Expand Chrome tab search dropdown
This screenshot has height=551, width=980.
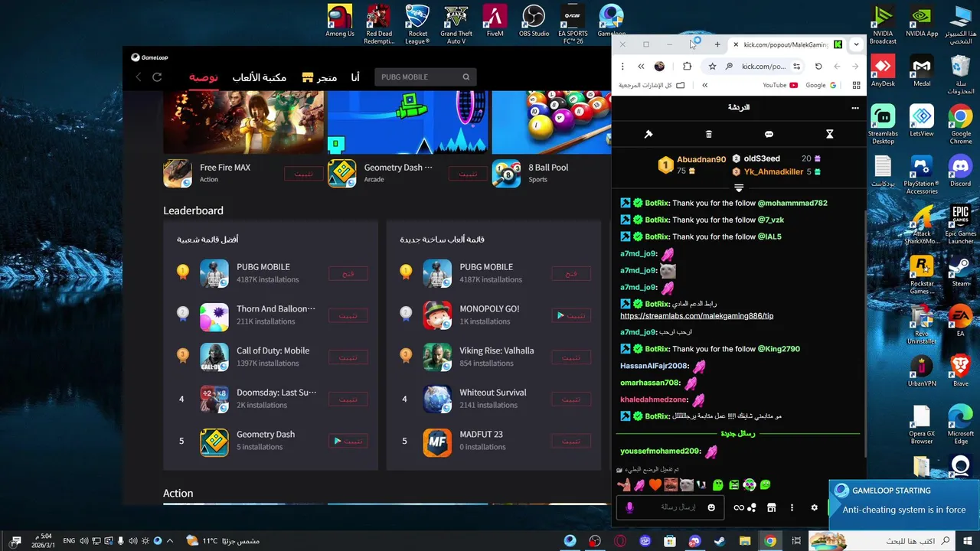point(856,44)
